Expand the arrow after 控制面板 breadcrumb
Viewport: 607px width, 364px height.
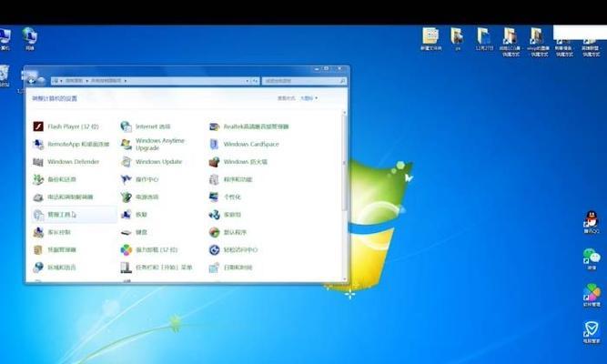[87, 81]
